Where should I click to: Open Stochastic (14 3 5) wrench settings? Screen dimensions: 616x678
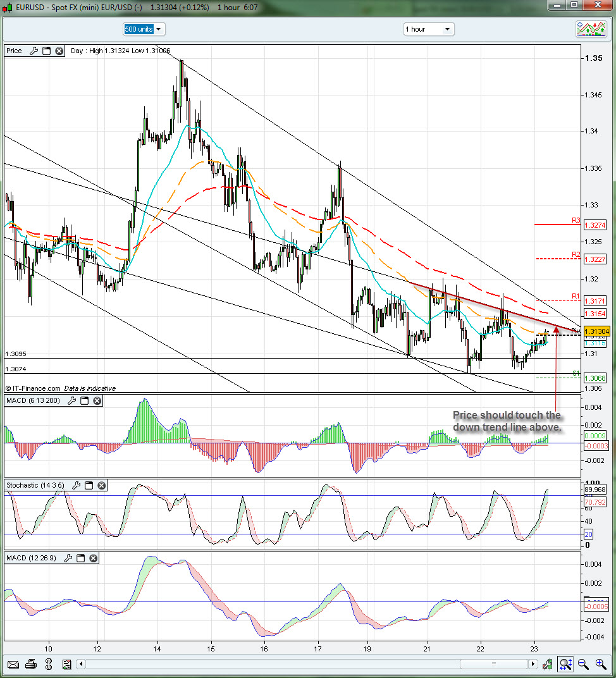coord(76,485)
